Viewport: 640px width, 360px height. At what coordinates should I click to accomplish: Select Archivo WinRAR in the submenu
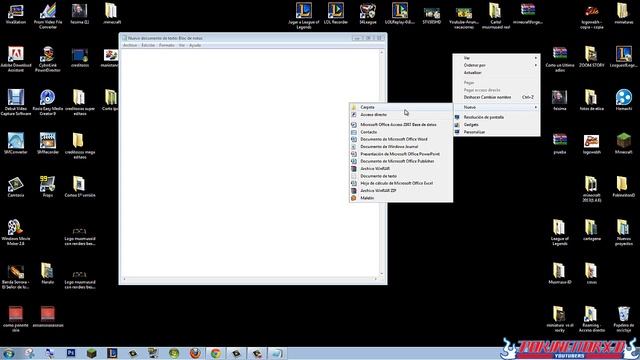[x=401, y=169]
